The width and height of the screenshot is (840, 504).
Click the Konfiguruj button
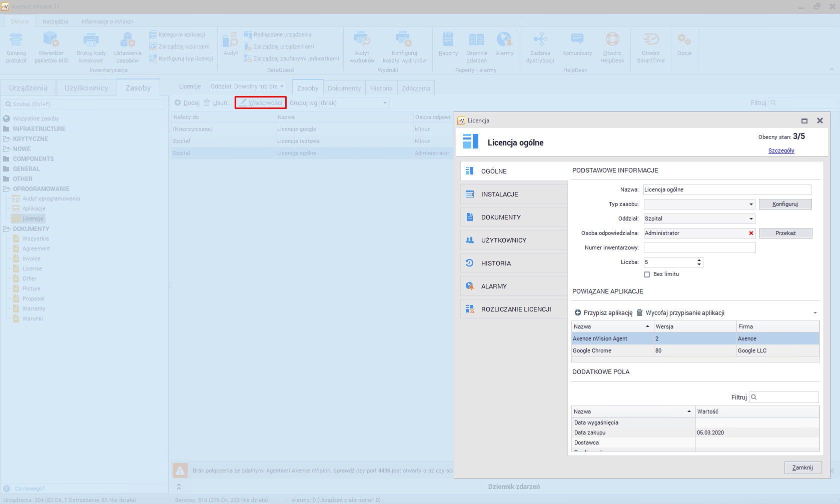[x=785, y=204]
